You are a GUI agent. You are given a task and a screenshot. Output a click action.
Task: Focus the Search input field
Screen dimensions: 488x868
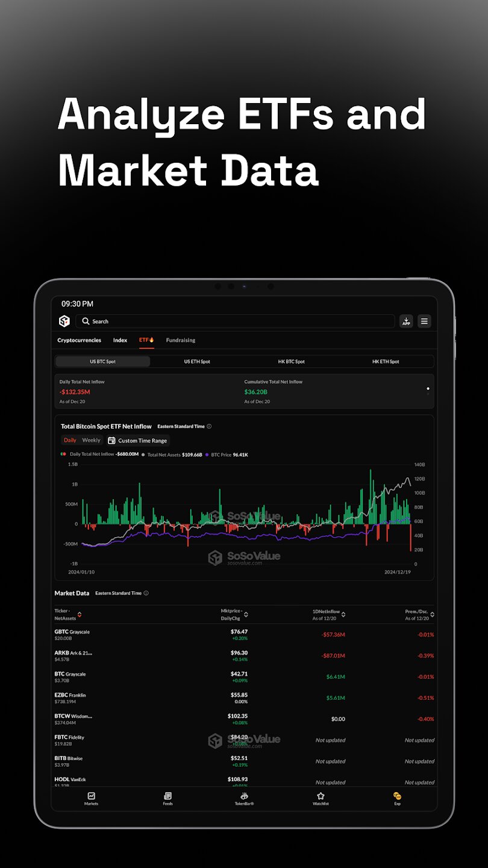coord(235,321)
